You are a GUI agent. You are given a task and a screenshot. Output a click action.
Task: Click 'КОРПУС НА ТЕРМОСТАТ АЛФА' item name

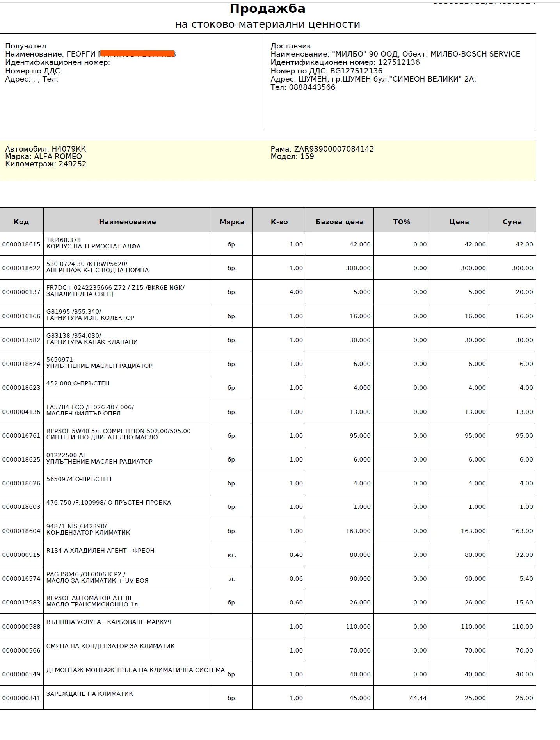click(x=93, y=246)
